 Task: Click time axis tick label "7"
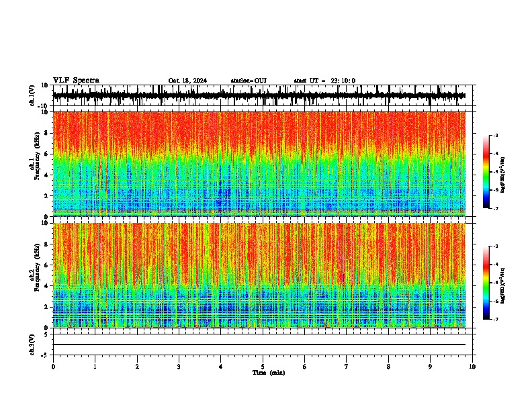(347, 367)
